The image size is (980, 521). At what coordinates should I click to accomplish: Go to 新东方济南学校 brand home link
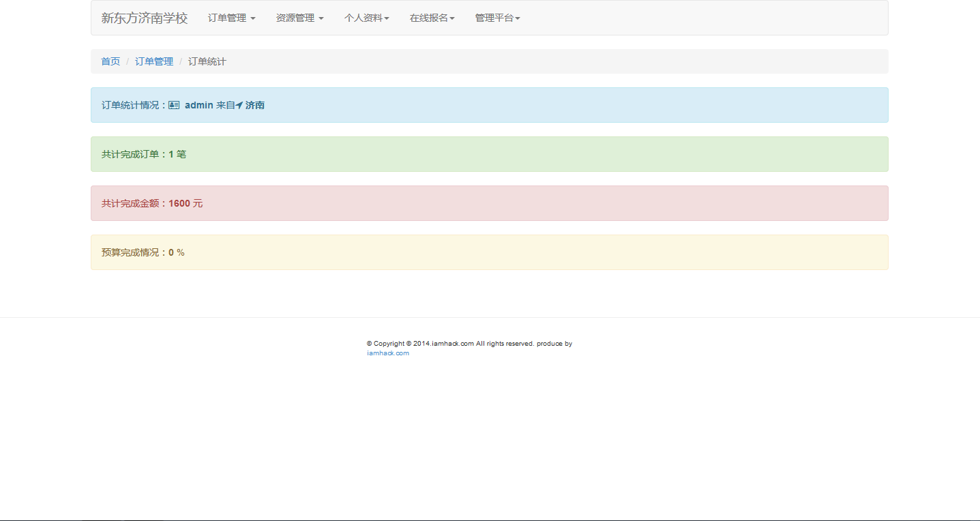point(145,18)
